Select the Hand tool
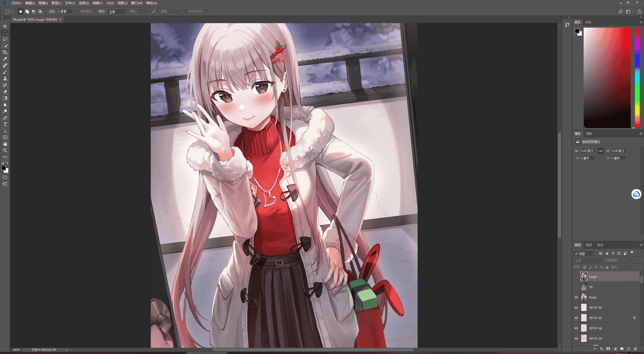 tap(5, 144)
